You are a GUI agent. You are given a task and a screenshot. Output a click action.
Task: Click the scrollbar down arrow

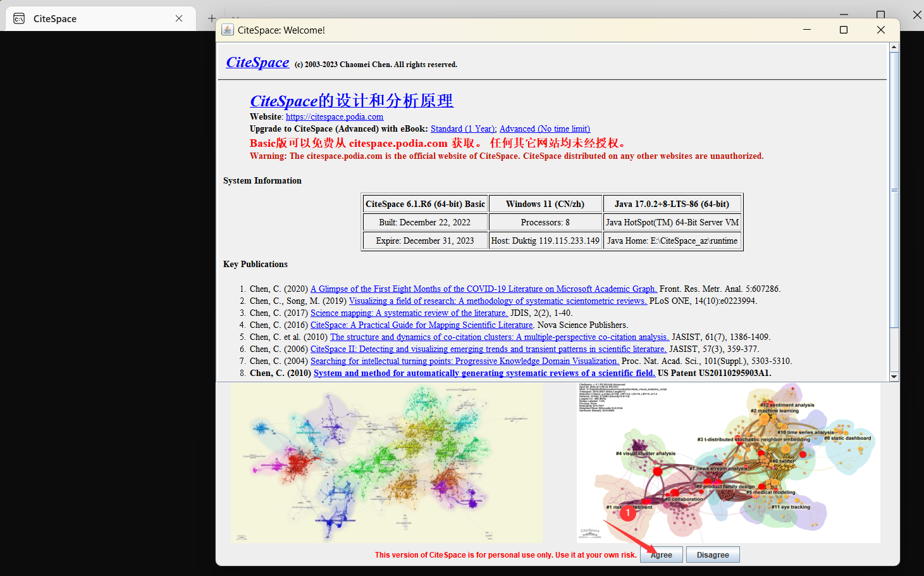pos(894,377)
